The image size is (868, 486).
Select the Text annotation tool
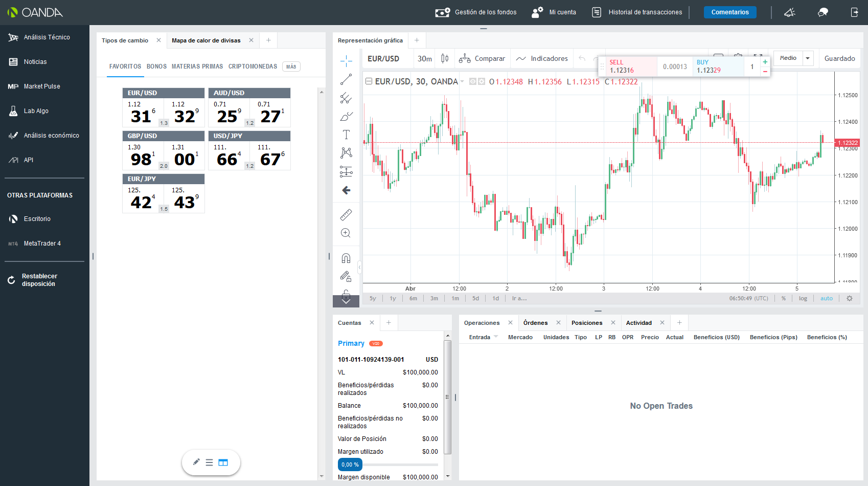(346, 135)
